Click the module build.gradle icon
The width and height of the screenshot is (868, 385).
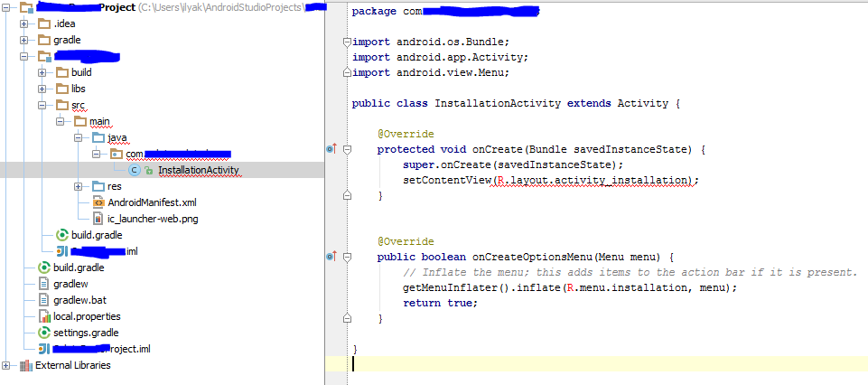(x=62, y=235)
